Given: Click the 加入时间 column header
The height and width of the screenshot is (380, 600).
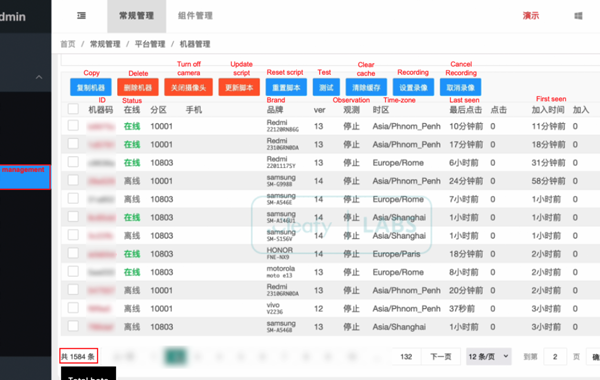Looking at the screenshot, I should point(548,110).
